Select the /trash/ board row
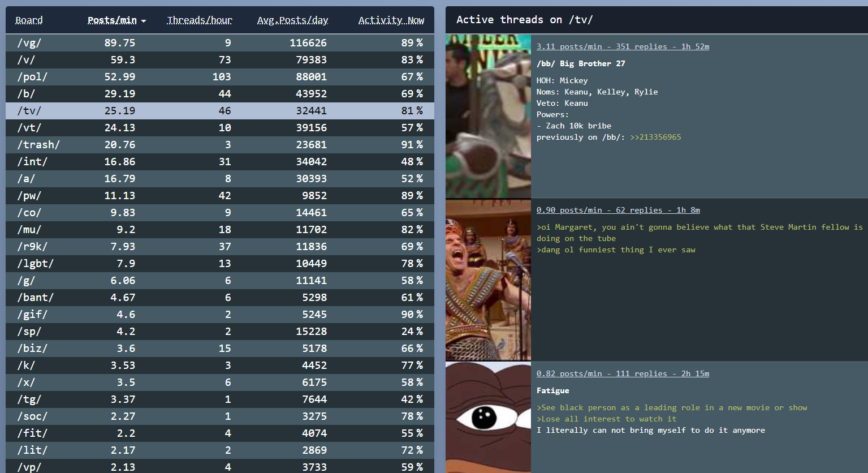The width and height of the screenshot is (868, 473). (220, 145)
